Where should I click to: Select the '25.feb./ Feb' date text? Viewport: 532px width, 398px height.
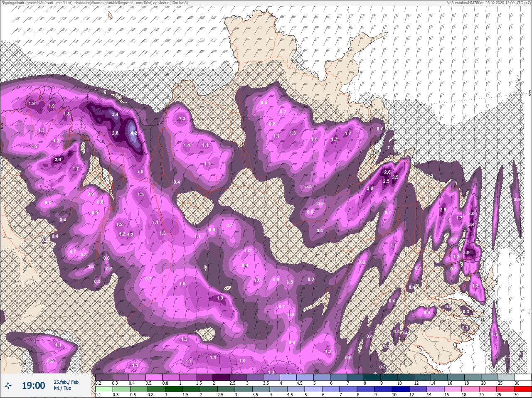point(66,382)
